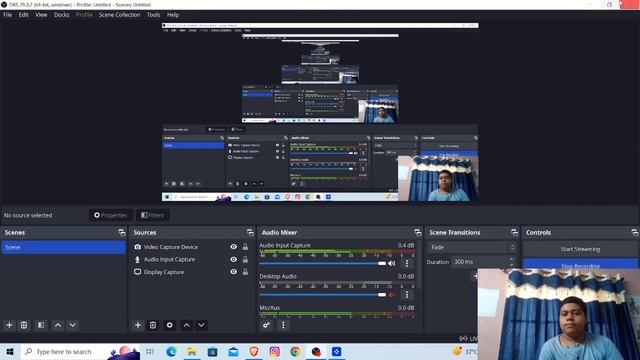Move source up in Sources toolbar
640x360 pixels.
[187, 325]
